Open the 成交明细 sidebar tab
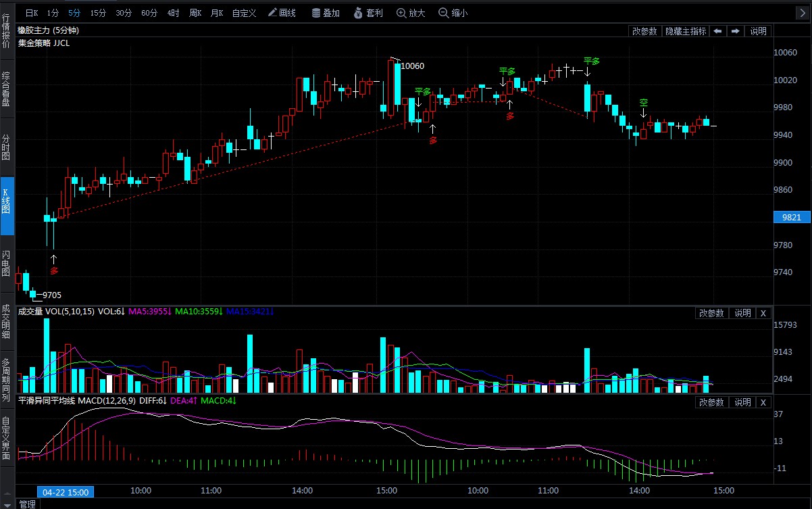The height and width of the screenshot is (509, 812). click(x=7, y=322)
